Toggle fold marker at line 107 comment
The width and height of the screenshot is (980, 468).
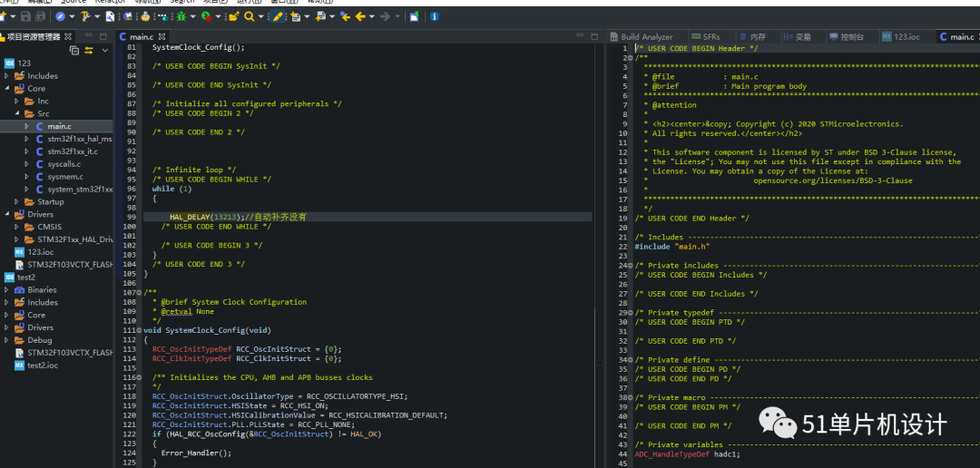pyautogui.click(x=141, y=292)
